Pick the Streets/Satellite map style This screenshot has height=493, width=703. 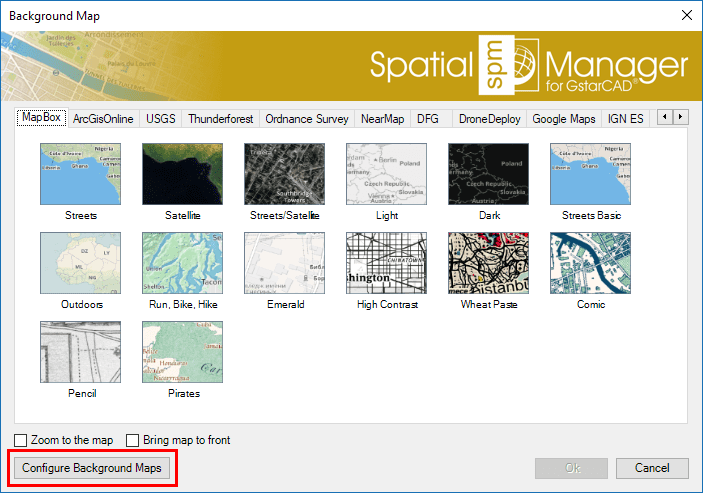pyautogui.click(x=285, y=174)
